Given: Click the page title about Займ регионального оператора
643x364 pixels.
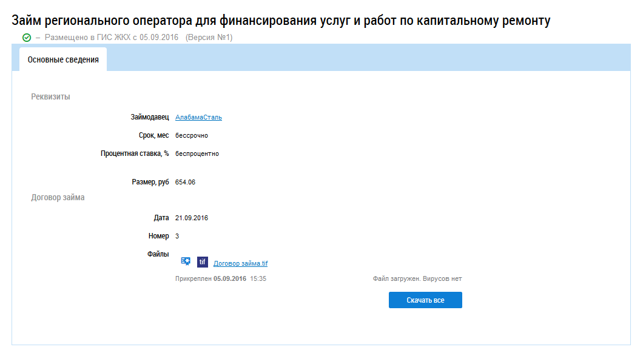Looking at the screenshot, I should pos(281,21).
